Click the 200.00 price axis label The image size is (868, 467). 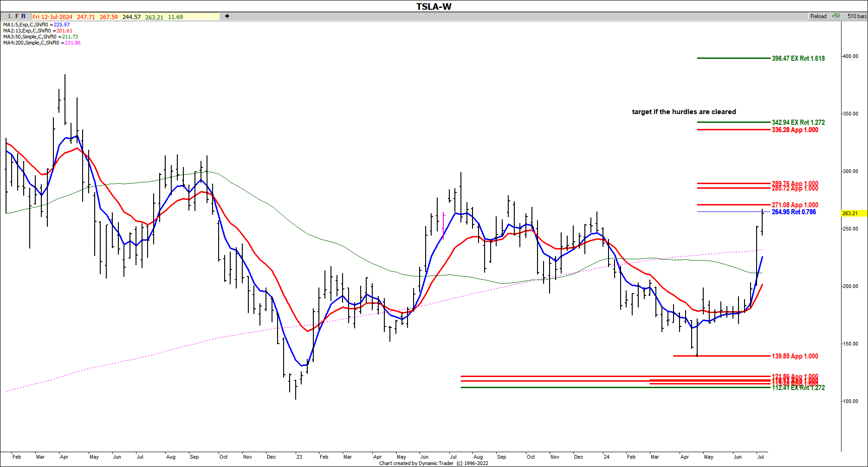850,286
